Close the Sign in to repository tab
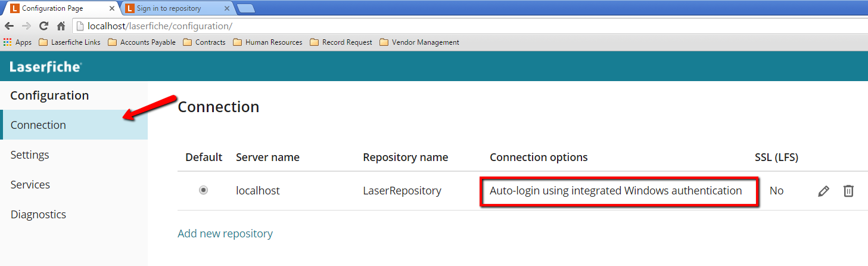The width and height of the screenshot is (868, 266). [x=227, y=8]
